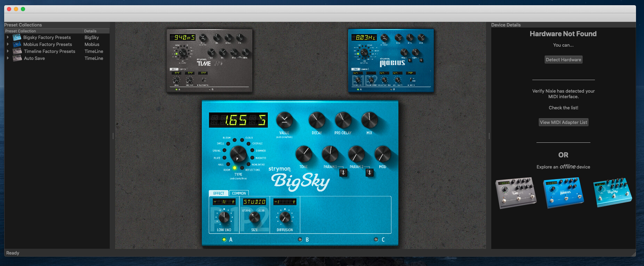Screen dimensions: 644x266
Task: Click the LOW END knob
Action: (x=224, y=218)
